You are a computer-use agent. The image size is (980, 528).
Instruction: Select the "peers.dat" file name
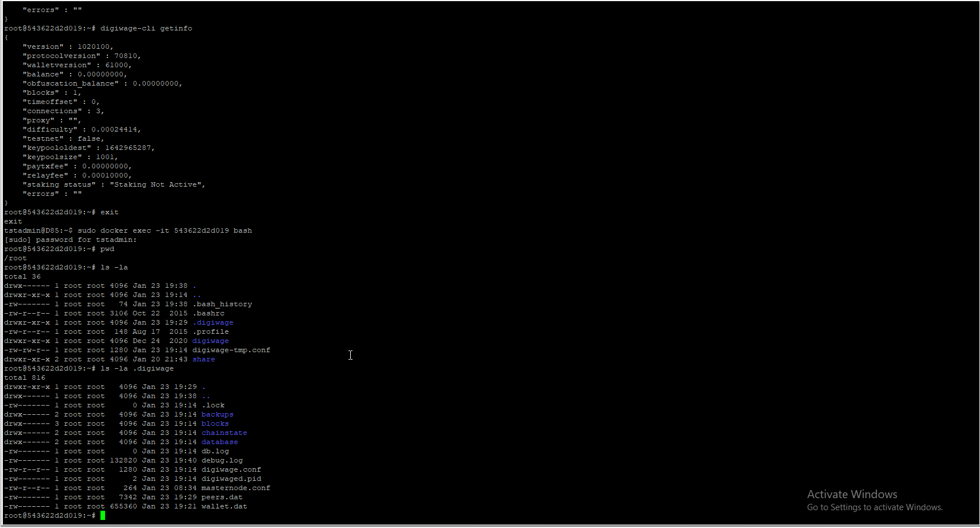click(x=222, y=497)
